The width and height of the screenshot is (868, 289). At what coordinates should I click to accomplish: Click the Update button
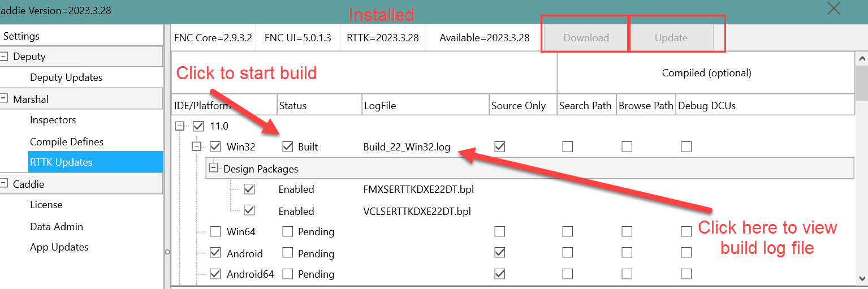(x=671, y=38)
